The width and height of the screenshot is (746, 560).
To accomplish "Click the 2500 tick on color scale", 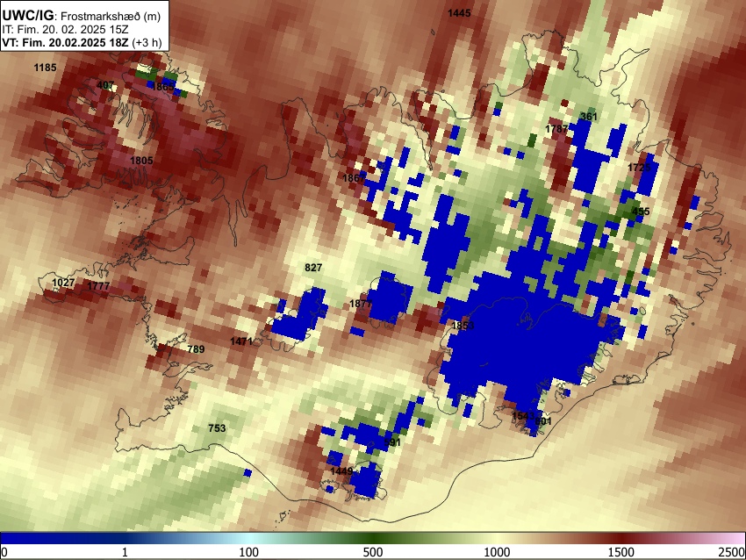I will (732, 552).
